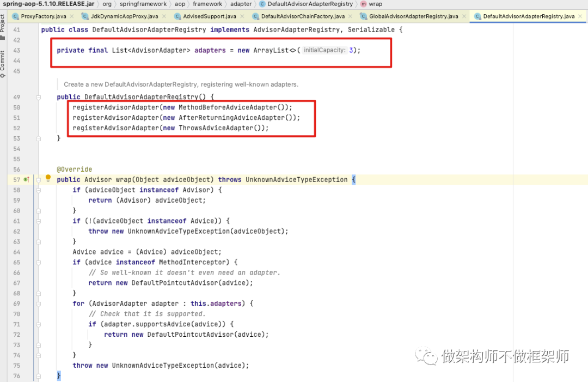Viewport: 588px width, 382px height.
Task: Click ThrowsAdviceAdapter in line 52
Action: click(x=216, y=128)
